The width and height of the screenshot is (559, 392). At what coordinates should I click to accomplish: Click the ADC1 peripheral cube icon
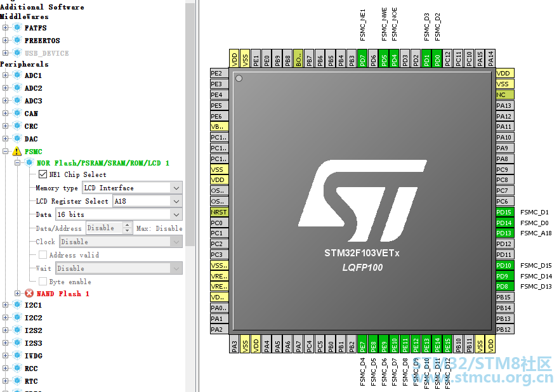coord(16,75)
